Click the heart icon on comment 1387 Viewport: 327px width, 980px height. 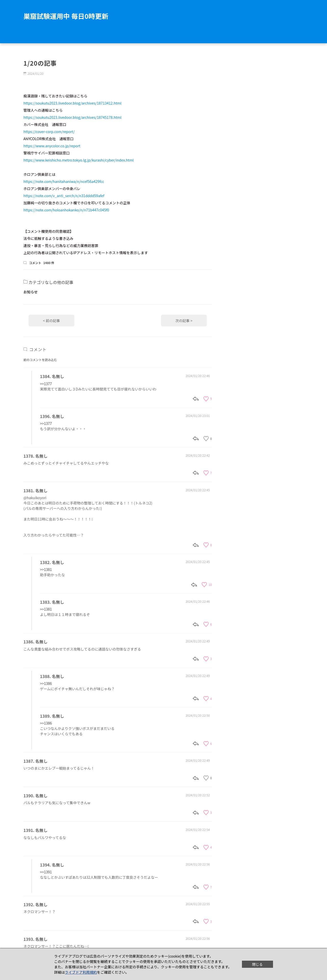(206, 778)
